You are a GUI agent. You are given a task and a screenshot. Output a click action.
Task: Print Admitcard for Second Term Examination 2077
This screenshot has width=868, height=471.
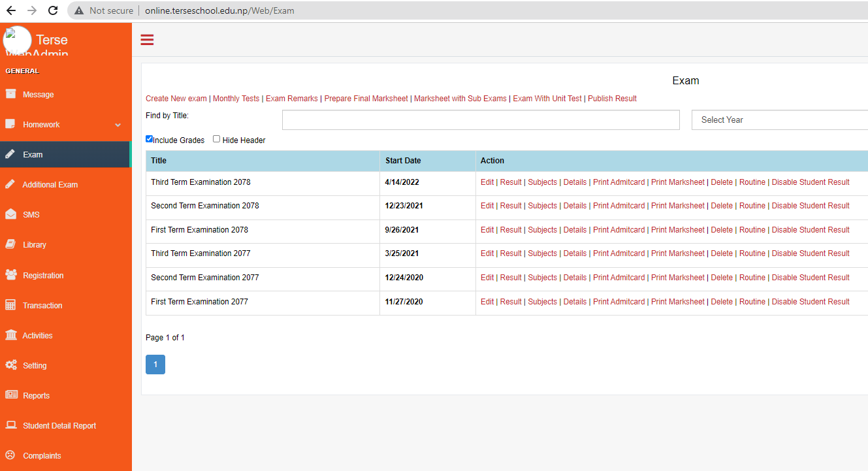click(x=619, y=278)
